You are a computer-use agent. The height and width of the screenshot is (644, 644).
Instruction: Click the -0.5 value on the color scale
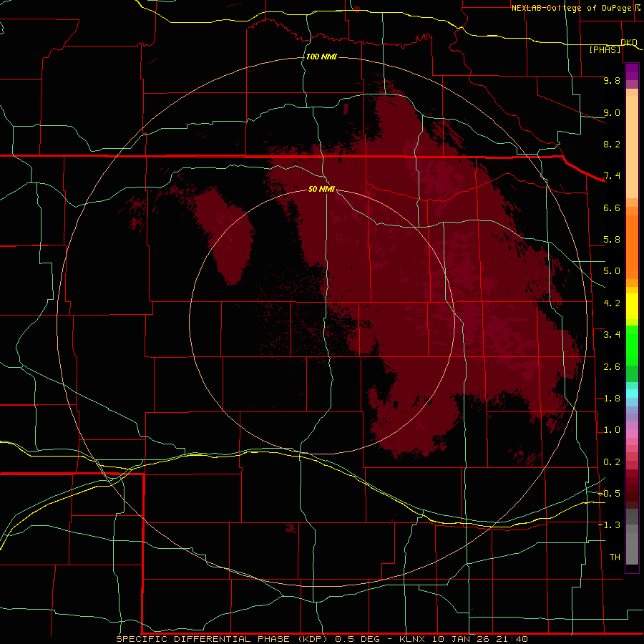(x=610, y=494)
